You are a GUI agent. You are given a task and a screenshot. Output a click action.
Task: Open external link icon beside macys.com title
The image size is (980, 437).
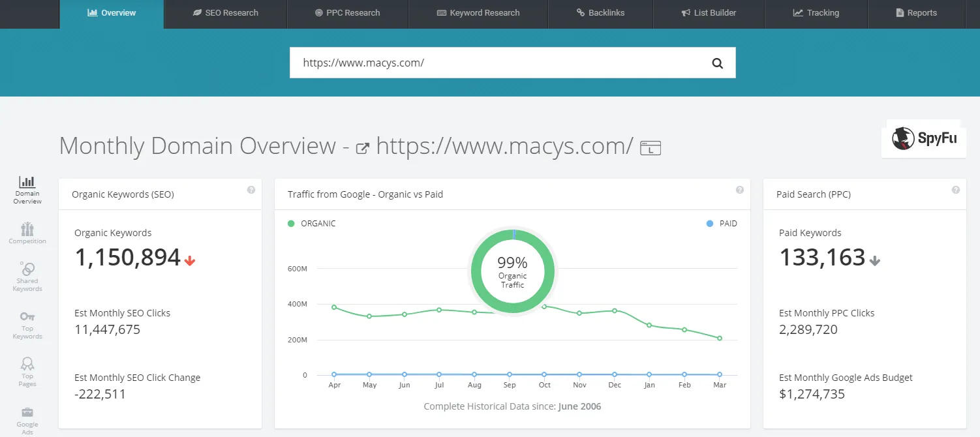click(x=362, y=149)
